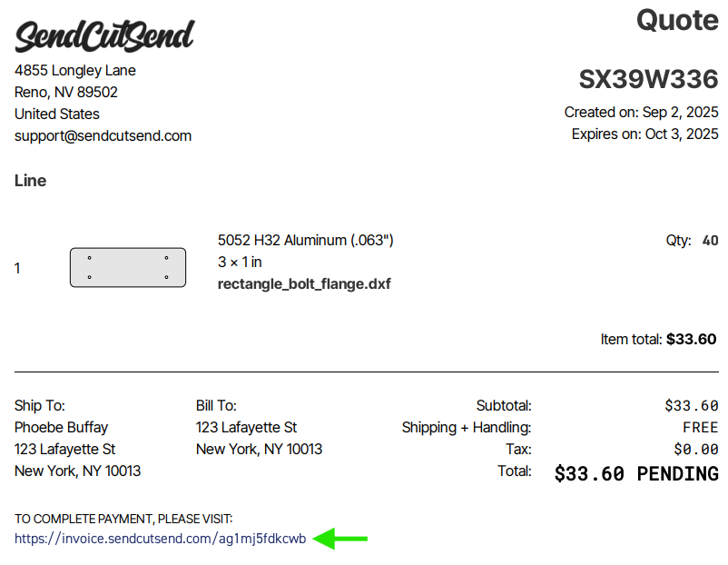This screenshot has width=728, height=565.
Task: Click the Ship To heading
Action: point(40,406)
